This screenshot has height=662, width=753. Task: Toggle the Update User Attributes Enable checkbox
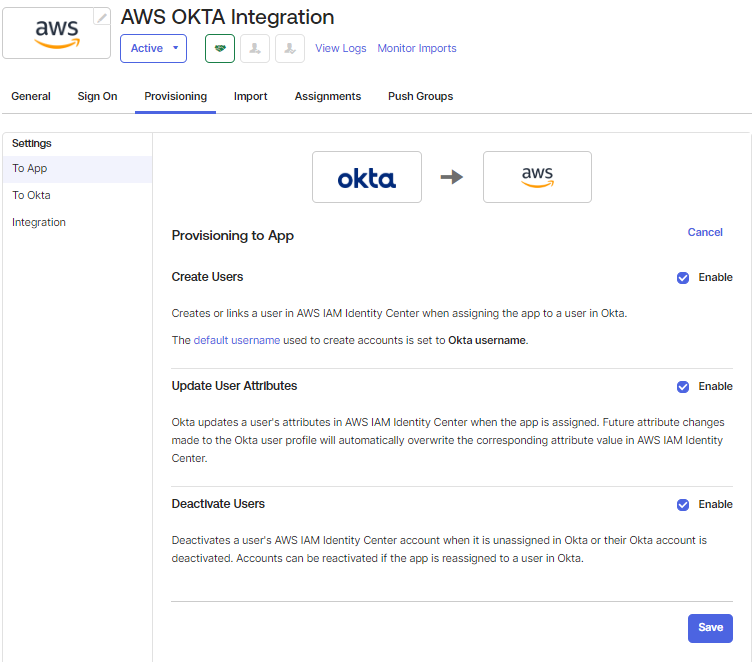point(683,387)
